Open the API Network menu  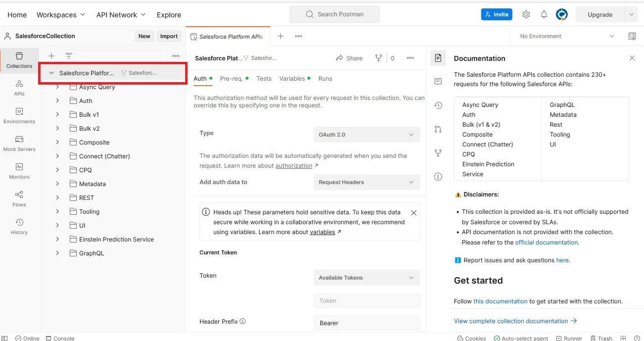tap(121, 15)
